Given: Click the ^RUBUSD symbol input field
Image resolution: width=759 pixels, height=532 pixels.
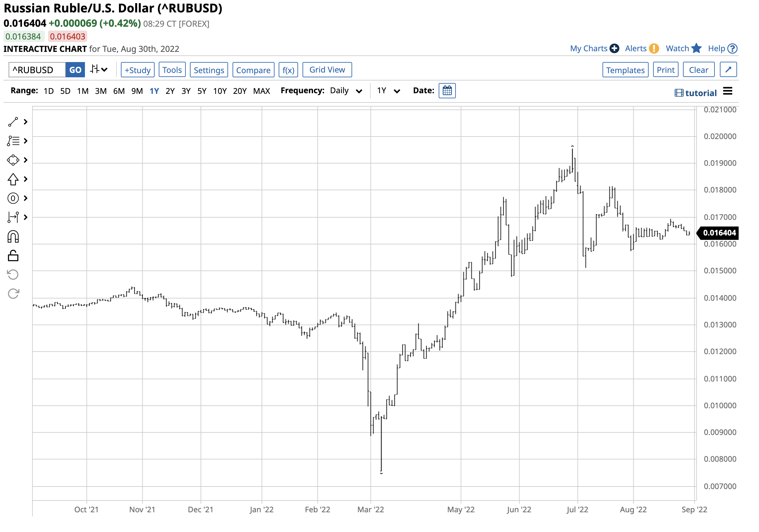Looking at the screenshot, I should pos(37,70).
